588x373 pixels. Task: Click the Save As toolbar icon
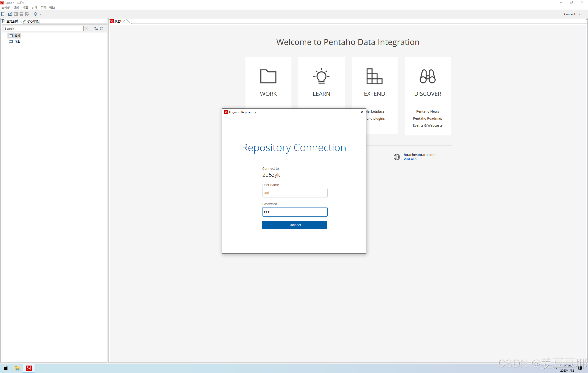coord(27,14)
